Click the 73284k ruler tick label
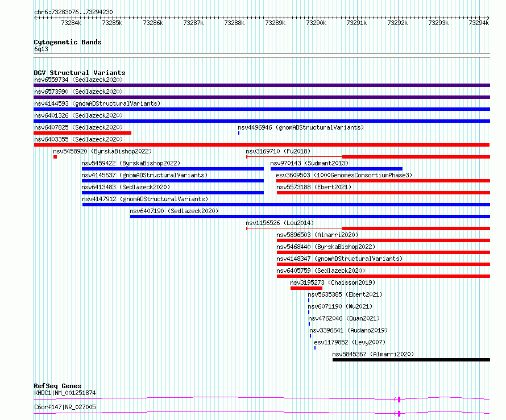This screenshot has height=420, width=506. click(71, 23)
